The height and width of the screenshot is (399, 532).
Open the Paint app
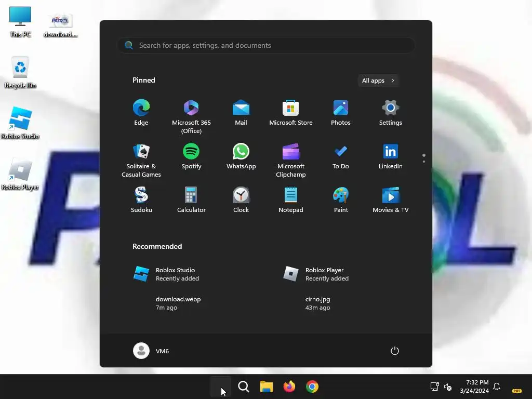[341, 200]
